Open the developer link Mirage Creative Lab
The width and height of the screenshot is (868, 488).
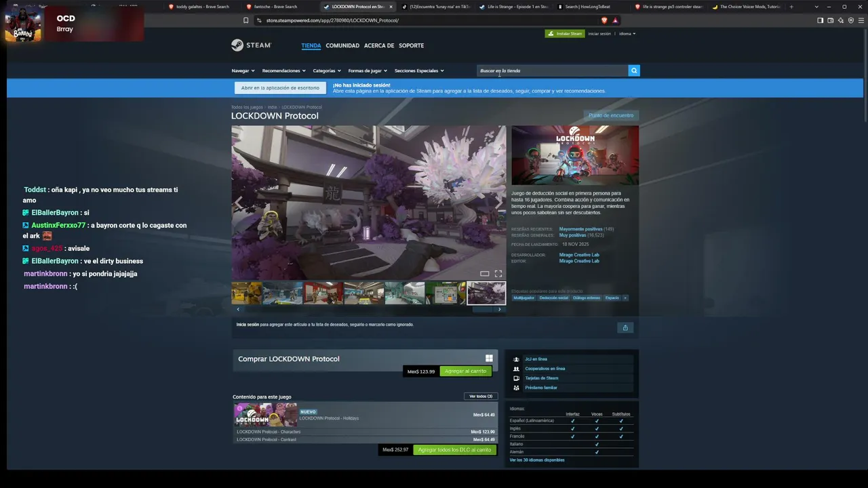[579, 255]
